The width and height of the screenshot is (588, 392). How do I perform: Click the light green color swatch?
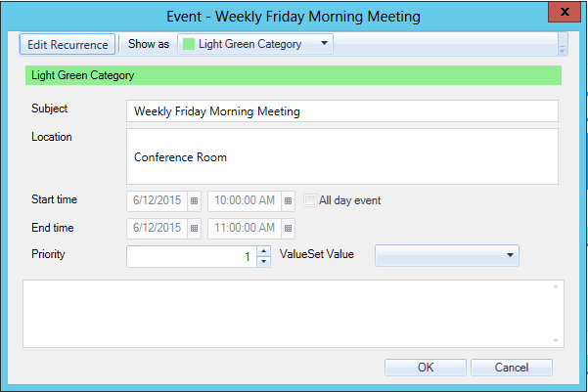pyautogui.click(x=189, y=45)
